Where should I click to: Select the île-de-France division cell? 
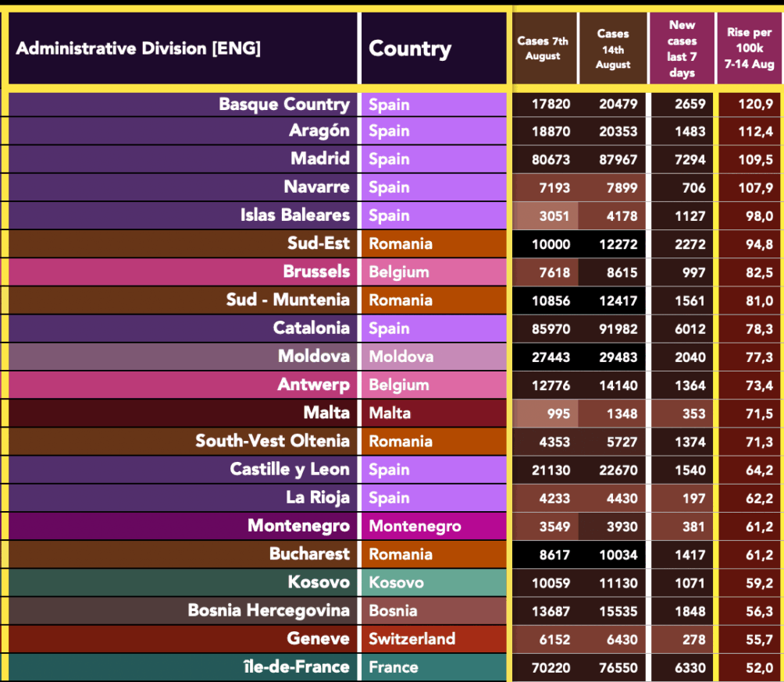(x=295, y=667)
